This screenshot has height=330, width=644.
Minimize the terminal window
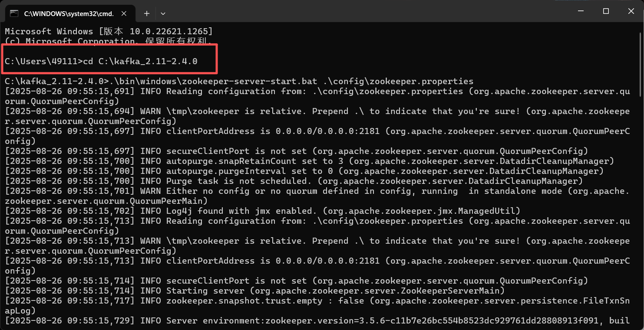[580, 11]
